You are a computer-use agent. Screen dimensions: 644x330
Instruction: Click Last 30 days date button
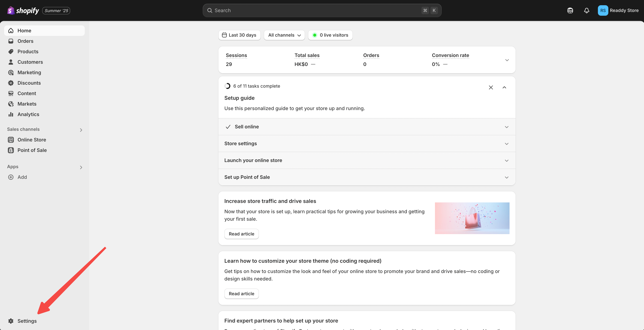coord(239,35)
